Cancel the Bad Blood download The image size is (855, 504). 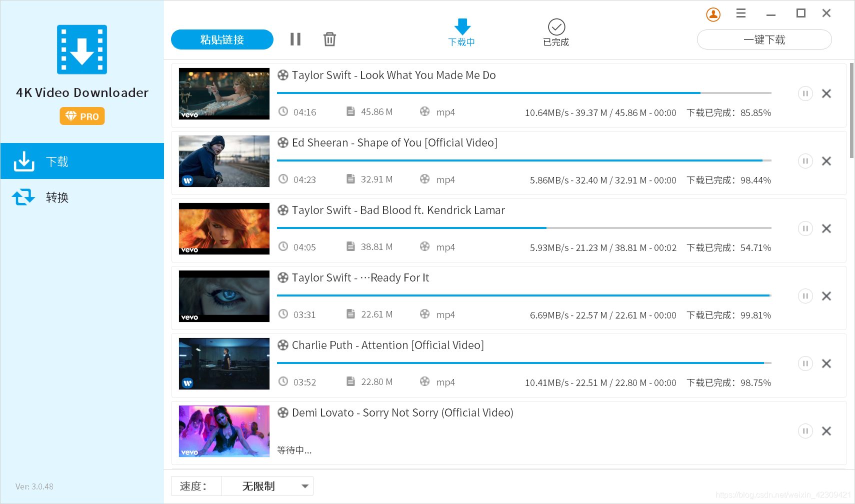826,228
